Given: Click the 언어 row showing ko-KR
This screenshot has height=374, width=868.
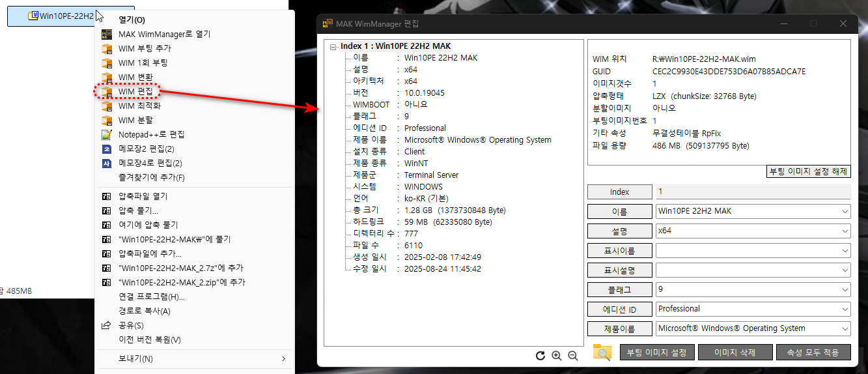Looking at the screenshot, I should click(x=400, y=199).
